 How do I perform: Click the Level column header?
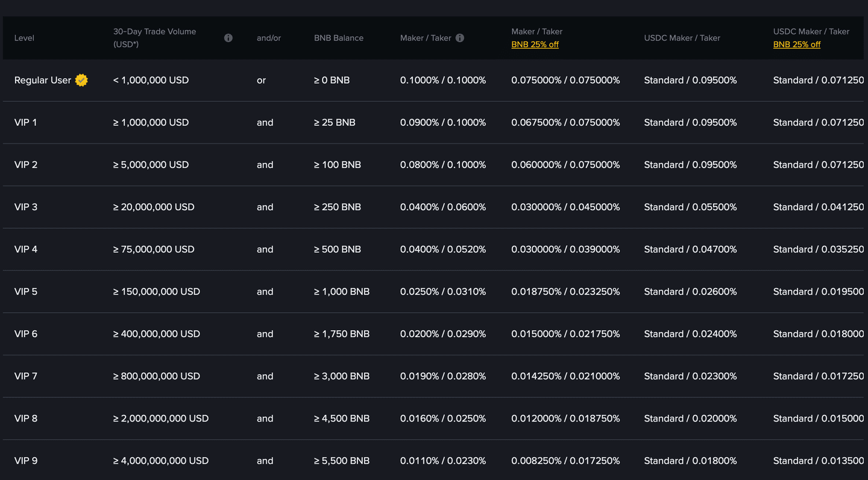pos(24,38)
